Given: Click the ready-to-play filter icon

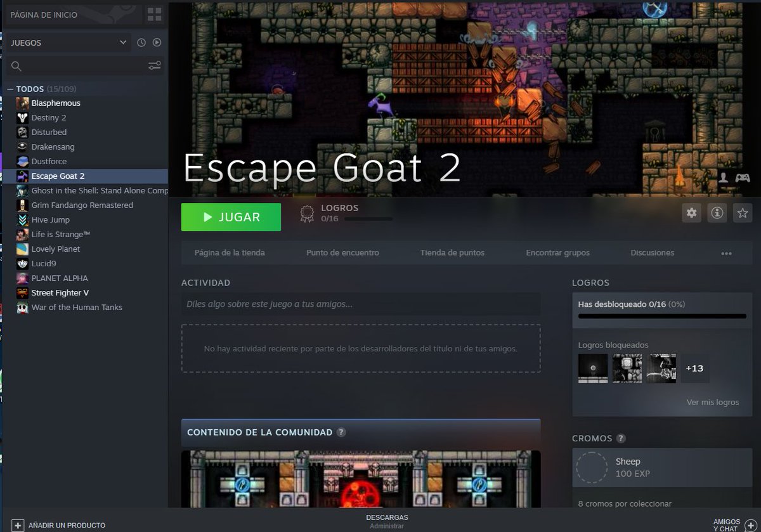Looking at the screenshot, I should (x=157, y=42).
